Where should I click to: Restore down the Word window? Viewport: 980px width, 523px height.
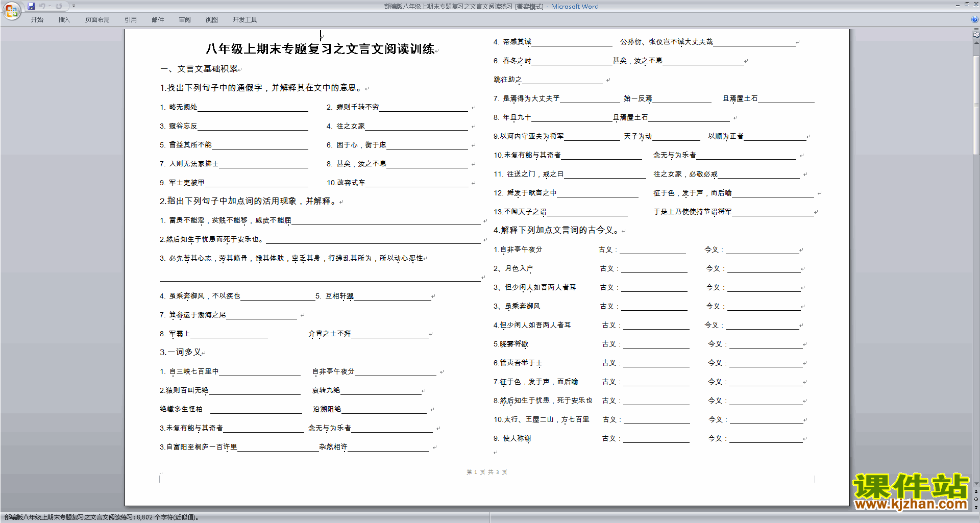pos(967,4)
